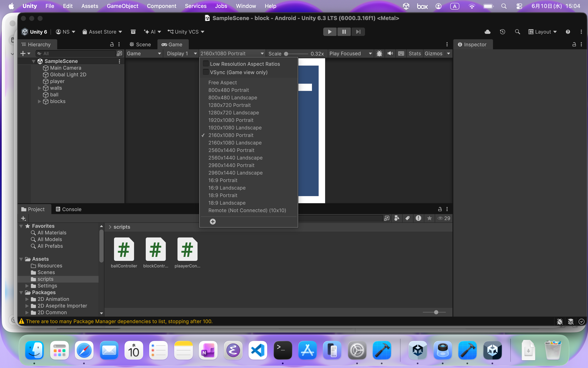Image resolution: width=588 pixels, height=368 pixels.
Task: Open the Hierarchy create plus dropdown
Action: click(25, 53)
